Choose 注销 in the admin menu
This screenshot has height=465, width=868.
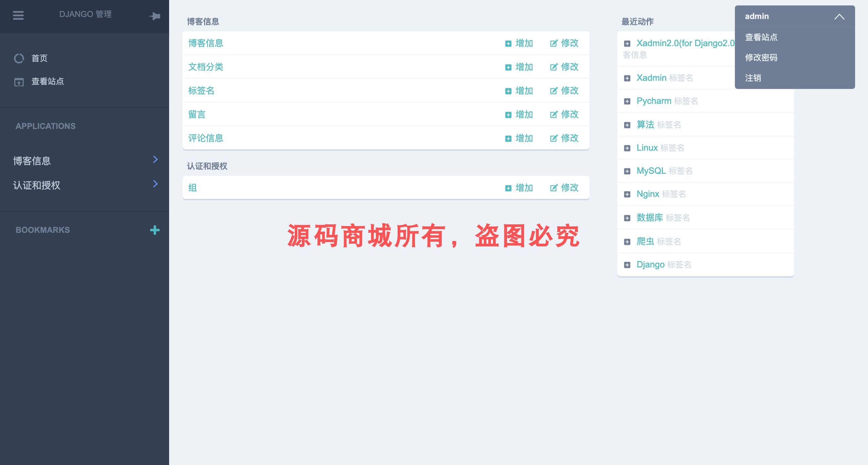point(753,78)
